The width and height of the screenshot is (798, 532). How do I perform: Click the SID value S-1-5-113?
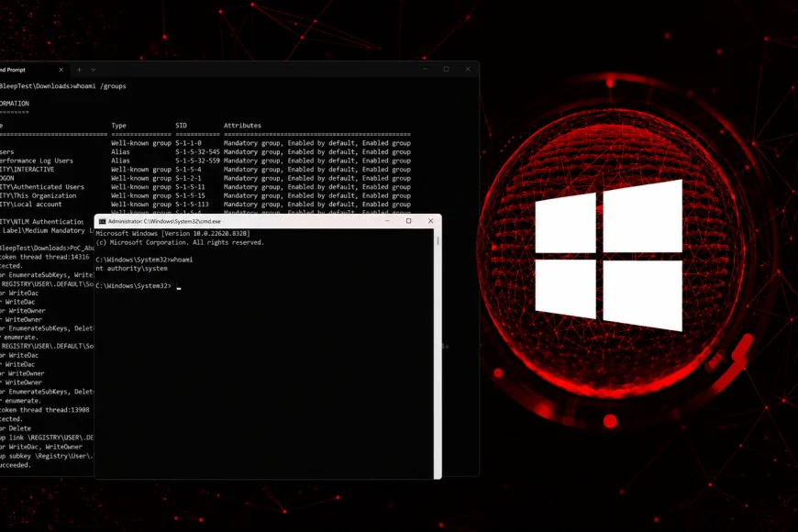tap(193, 205)
